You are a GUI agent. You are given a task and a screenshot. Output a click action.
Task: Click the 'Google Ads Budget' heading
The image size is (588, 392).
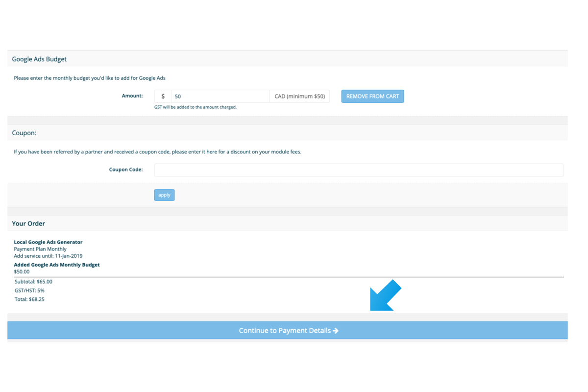[x=39, y=59]
